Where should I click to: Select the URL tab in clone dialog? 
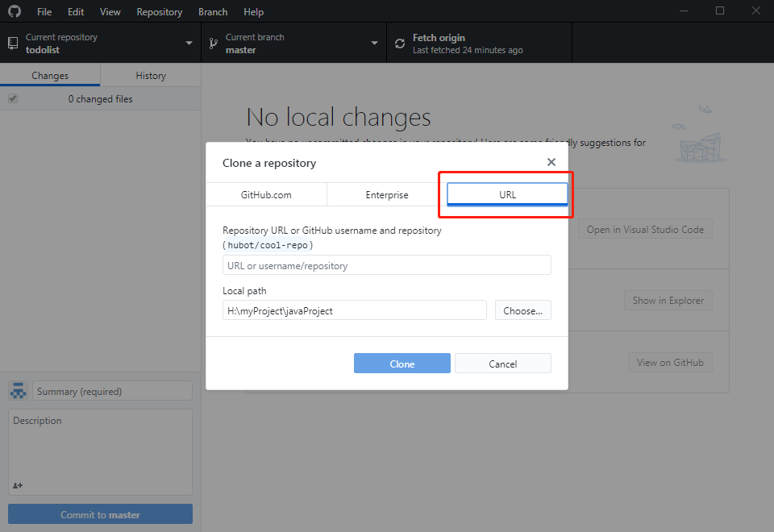[507, 194]
